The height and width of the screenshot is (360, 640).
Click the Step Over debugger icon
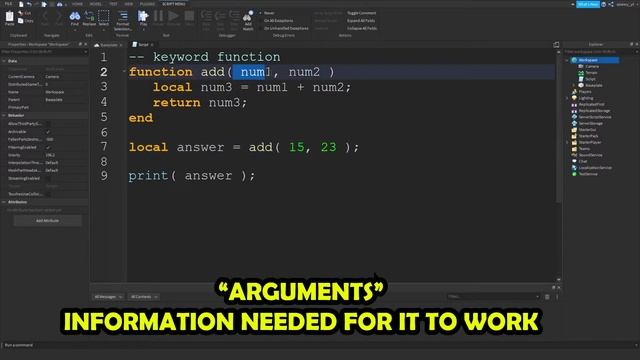[x=220, y=16]
